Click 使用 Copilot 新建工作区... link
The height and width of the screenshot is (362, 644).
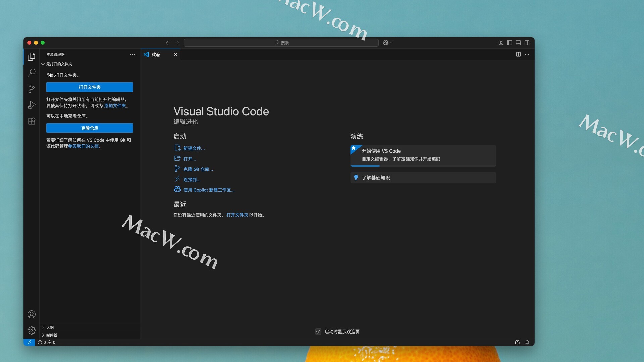click(x=205, y=190)
